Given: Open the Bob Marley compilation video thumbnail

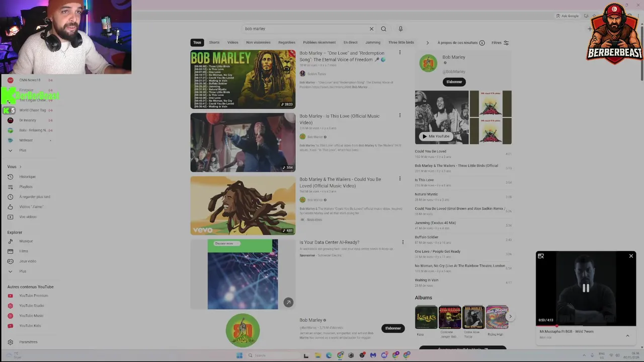Looking at the screenshot, I should [243, 79].
